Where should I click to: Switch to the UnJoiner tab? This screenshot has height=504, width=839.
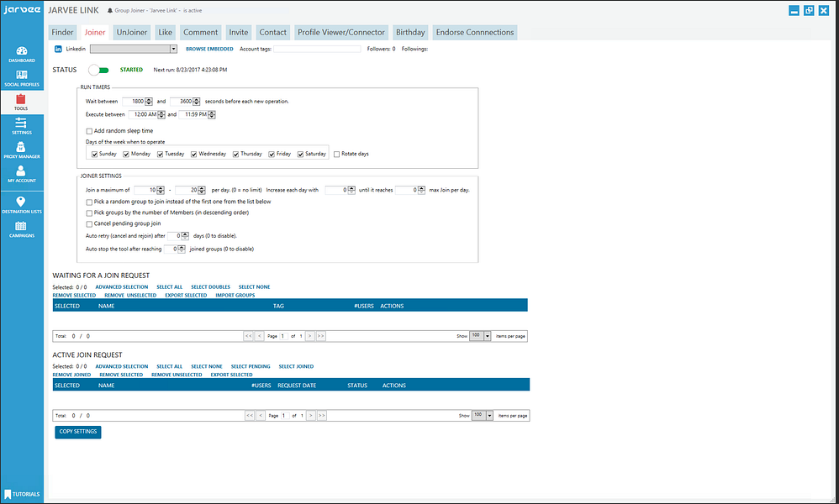132,32
